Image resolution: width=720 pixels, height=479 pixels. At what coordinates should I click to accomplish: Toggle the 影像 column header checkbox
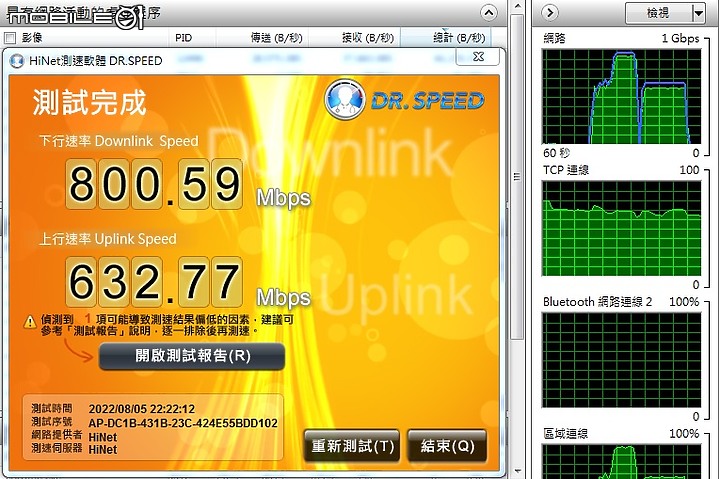[x=10, y=38]
